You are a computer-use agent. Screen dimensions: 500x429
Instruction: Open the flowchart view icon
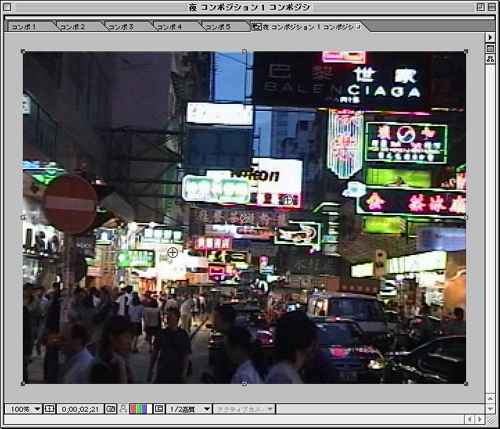tap(490, 59)
